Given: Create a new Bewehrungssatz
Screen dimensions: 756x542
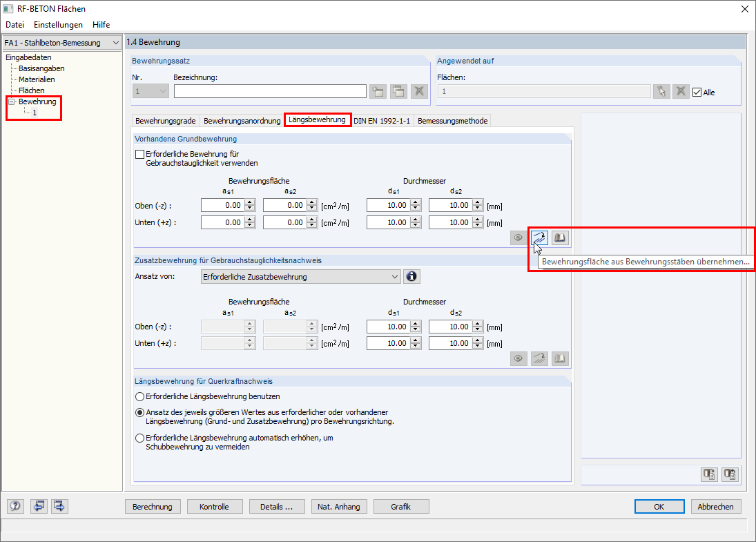Looking at the screenshot, I should [378, 90].
